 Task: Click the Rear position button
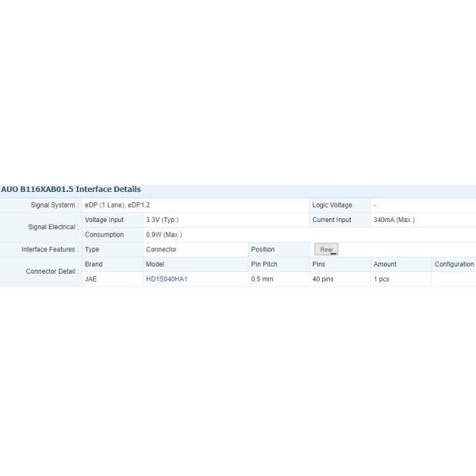[326, 249]
